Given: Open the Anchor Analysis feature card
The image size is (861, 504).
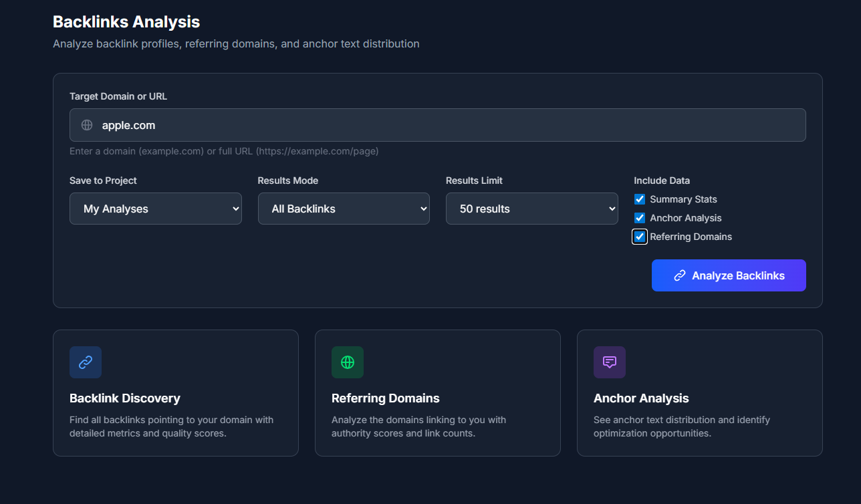Looking at the screenshot, I should 699,393.
